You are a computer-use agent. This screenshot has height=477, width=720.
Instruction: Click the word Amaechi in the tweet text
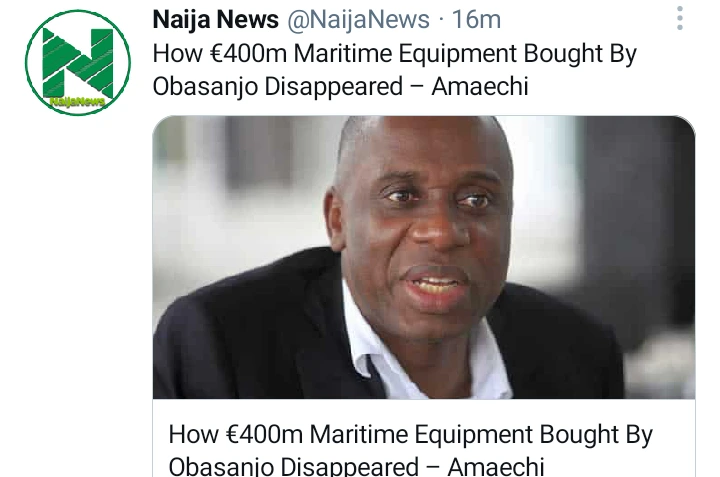point(480,87)
